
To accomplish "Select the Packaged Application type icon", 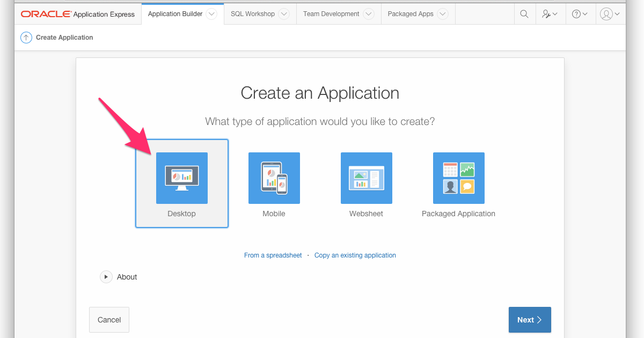I will [x=458, y=178].
